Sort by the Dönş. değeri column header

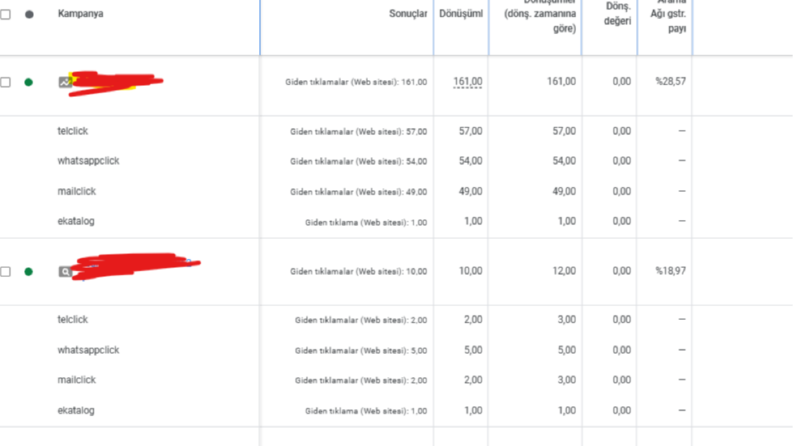coord(617,14)
